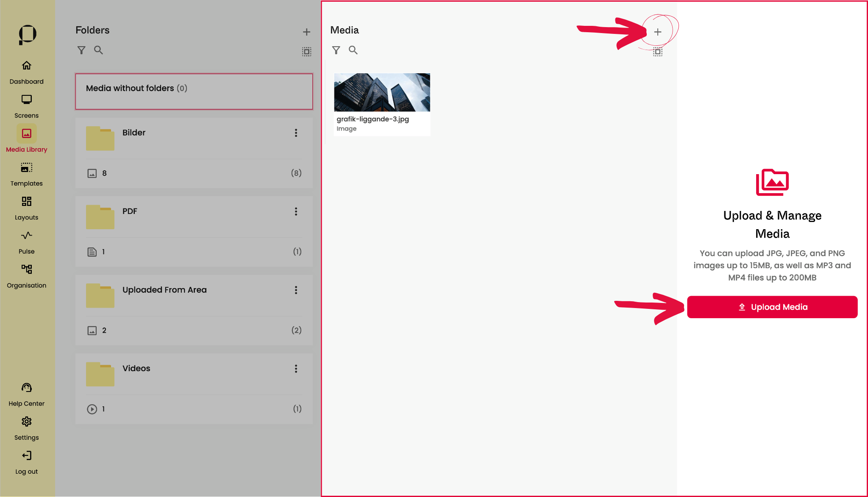Open Organisation section
The image size is (868, 497).
coord(26,275)
